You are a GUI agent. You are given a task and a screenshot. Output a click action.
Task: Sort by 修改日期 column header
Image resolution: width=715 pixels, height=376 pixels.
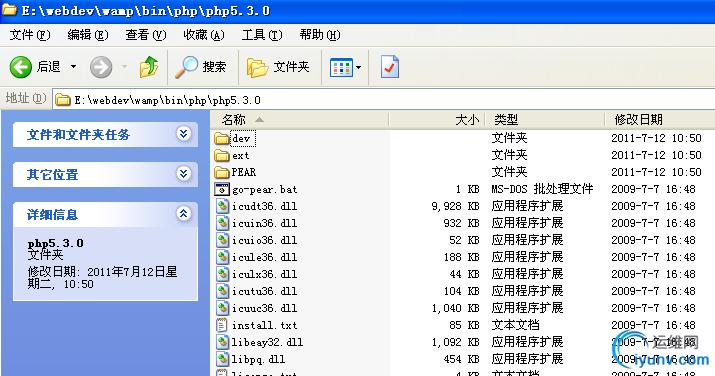click(x=660, y=120)
